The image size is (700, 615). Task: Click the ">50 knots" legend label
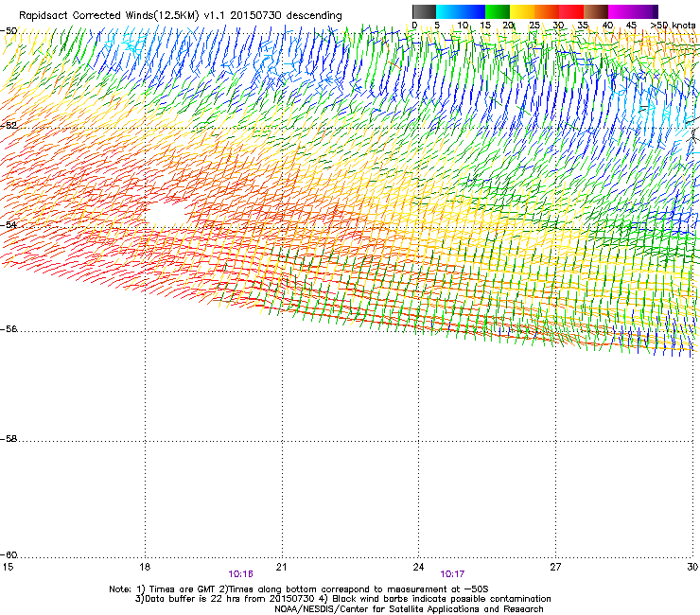click(673, 26)
